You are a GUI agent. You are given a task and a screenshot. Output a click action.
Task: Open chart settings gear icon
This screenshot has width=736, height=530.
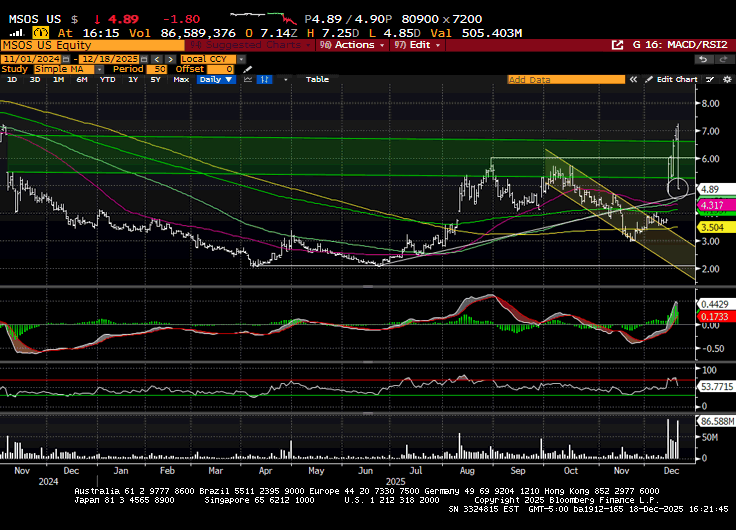(727, 79)
